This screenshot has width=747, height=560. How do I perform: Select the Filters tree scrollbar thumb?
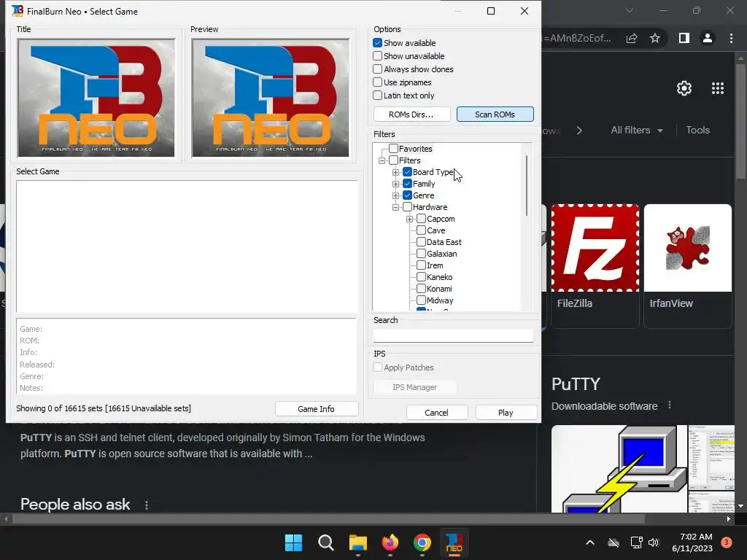(x=527, y=185)
